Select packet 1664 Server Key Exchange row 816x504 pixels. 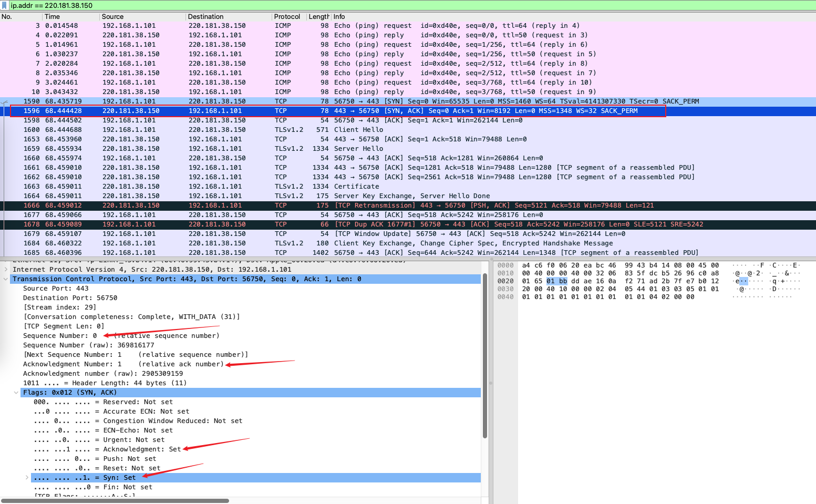tap(408, 196)
